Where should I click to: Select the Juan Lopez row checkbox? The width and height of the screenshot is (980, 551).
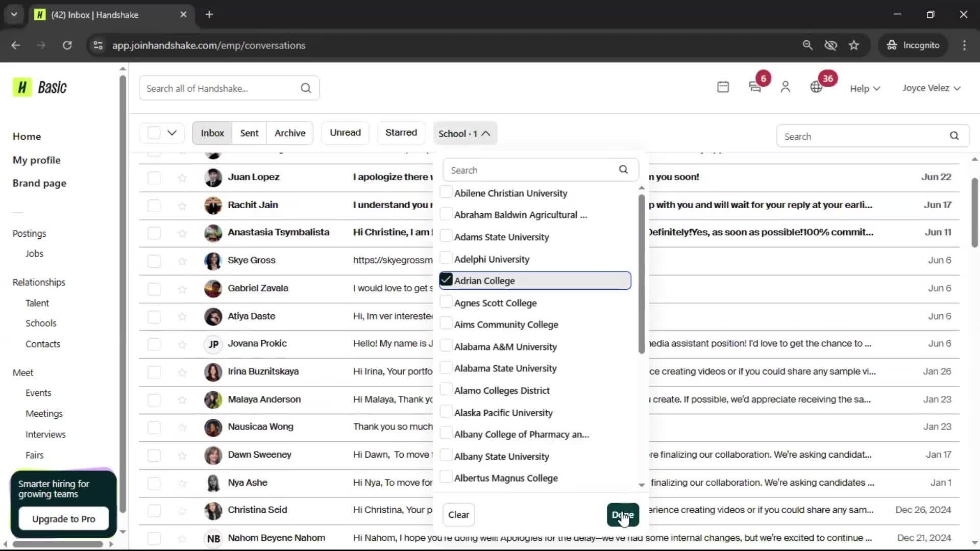click(x=154, y=178)
